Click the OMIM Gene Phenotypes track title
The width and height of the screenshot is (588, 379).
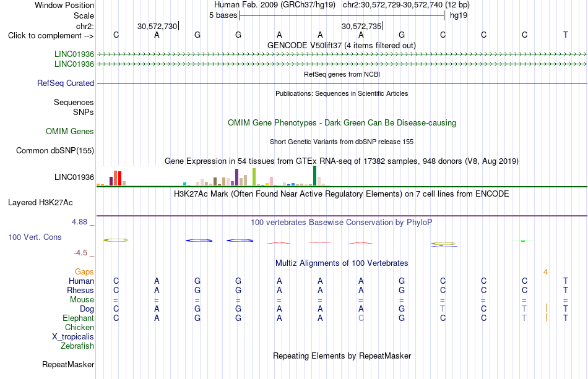click(x=342, y=123)
